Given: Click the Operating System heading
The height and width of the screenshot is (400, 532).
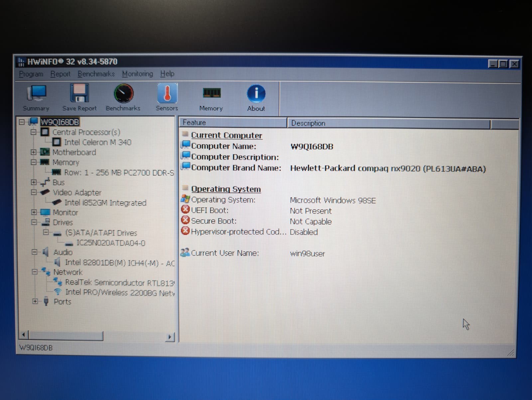Looking at the screenshot, I should (226, 189).
